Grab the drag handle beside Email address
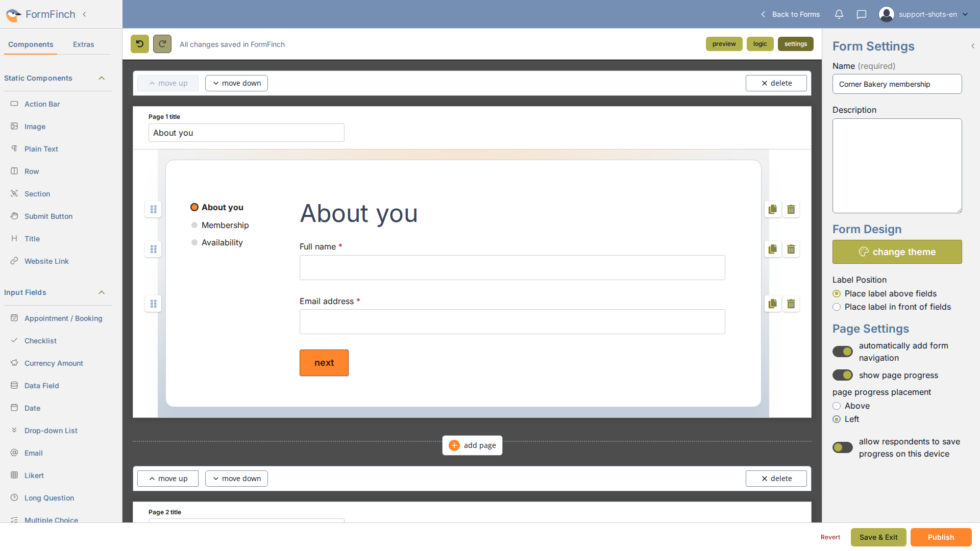The image size is (980, 551). pos(153,304)
